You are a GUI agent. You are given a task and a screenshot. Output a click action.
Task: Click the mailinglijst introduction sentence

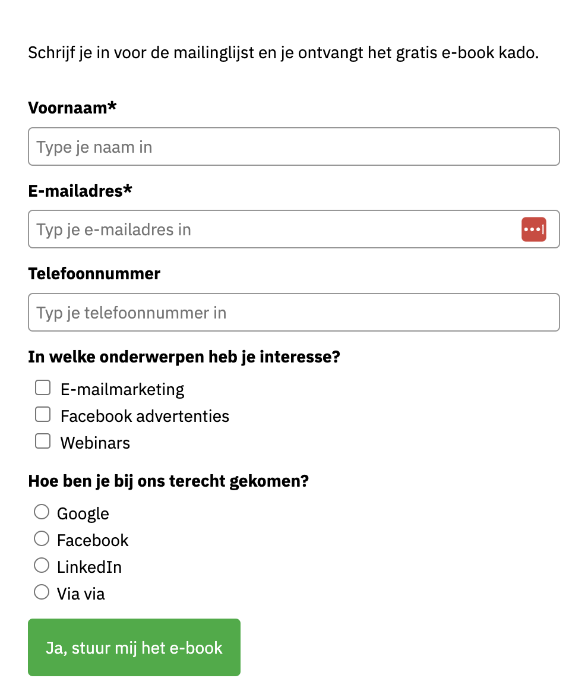pyautogui.click(x=283, y=52)
